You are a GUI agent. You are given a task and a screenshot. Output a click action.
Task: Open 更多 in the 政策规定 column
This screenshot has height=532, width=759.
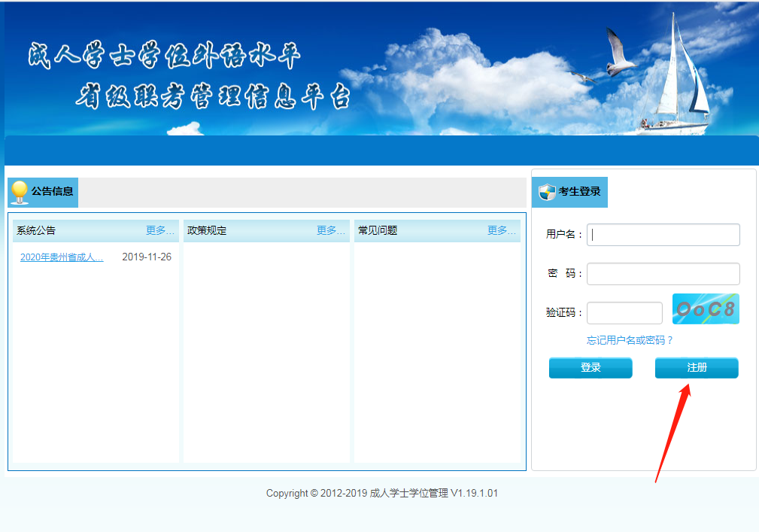point(330,230)
